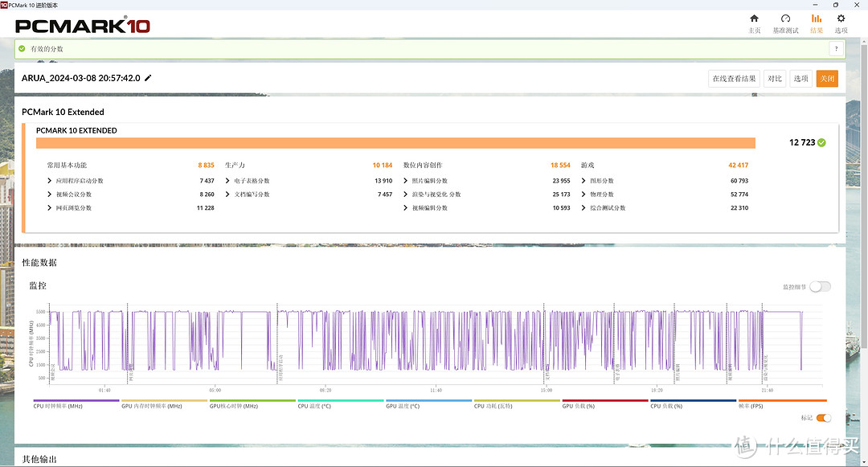Viewport: 868px width, 467px height.
Task: Toggle the 标记 markers switch off
Action: coord(824,418)
